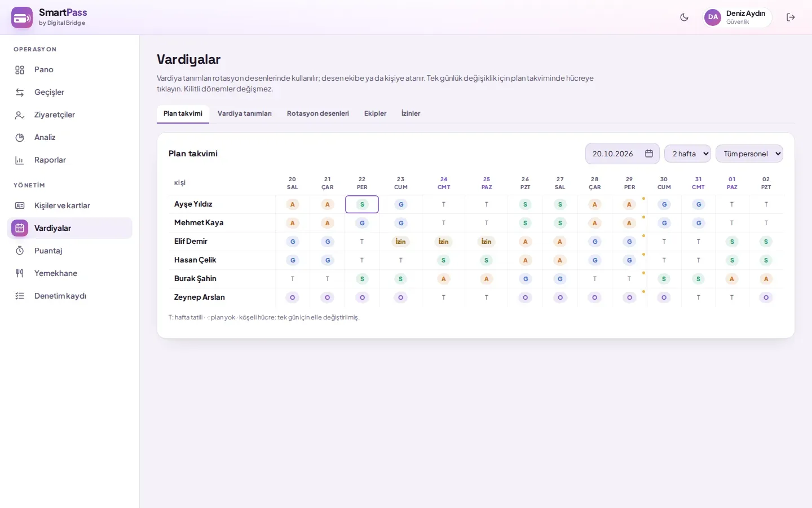Click the Denetim kaydı list icon
The image size is (812, 508).
tap(20, 296)
